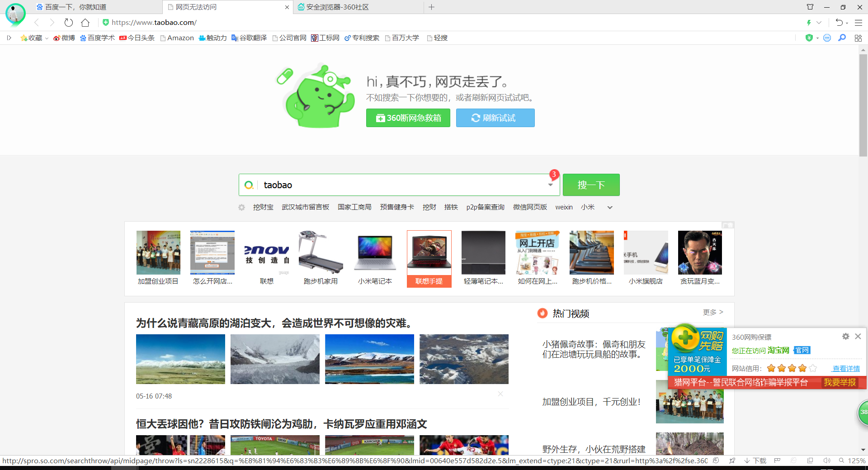Click the 国家工商局 search suggestion
Screen dimensions: 868x470
(354, 207)
